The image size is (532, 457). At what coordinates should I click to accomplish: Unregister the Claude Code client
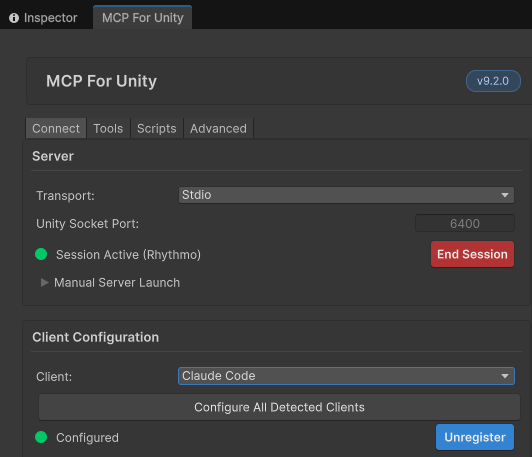coord(475,437)
